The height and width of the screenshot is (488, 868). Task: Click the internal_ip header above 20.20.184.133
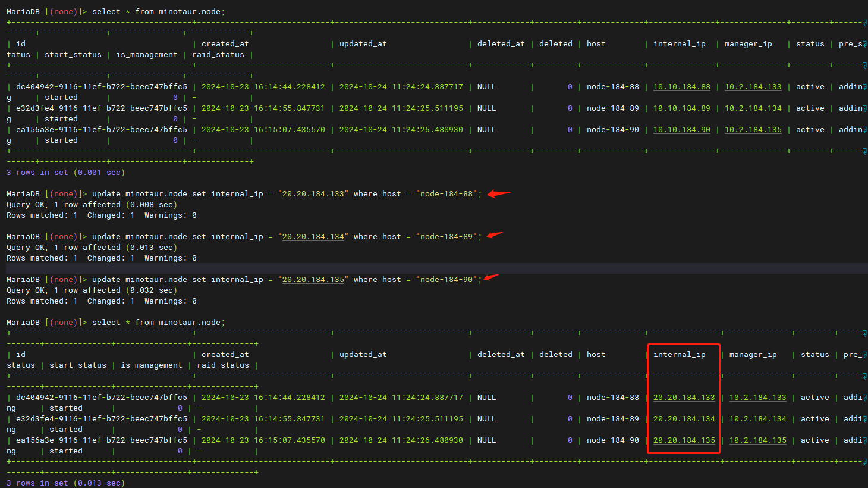point(680,355)
